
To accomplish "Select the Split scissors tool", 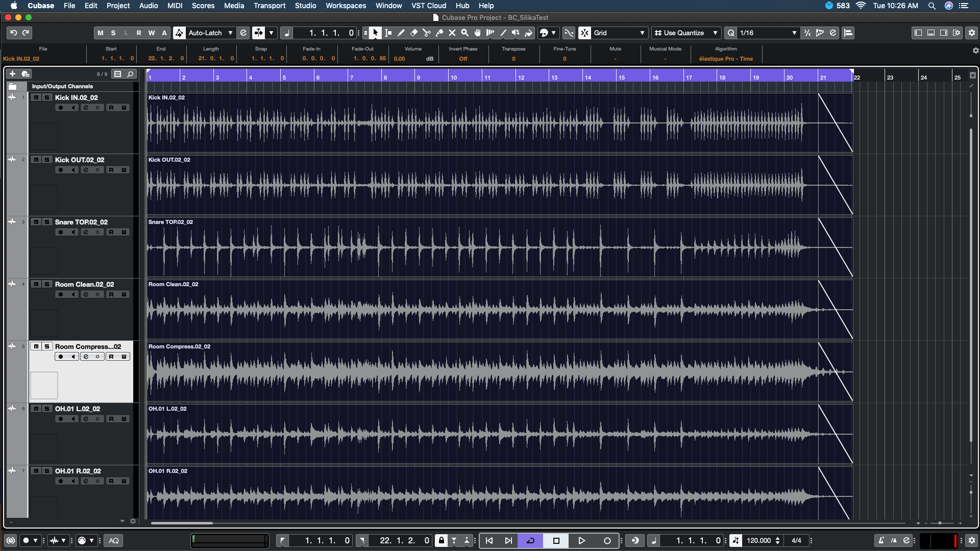I will click(426, 33).
